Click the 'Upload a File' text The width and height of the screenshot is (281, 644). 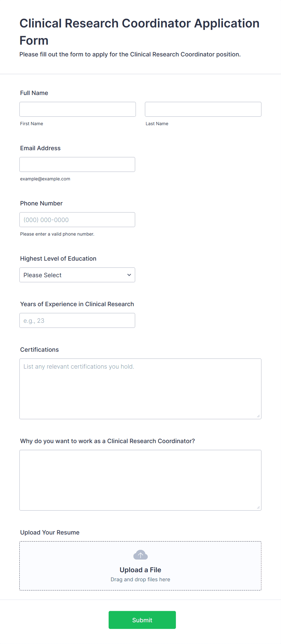(x=140, y=570)
